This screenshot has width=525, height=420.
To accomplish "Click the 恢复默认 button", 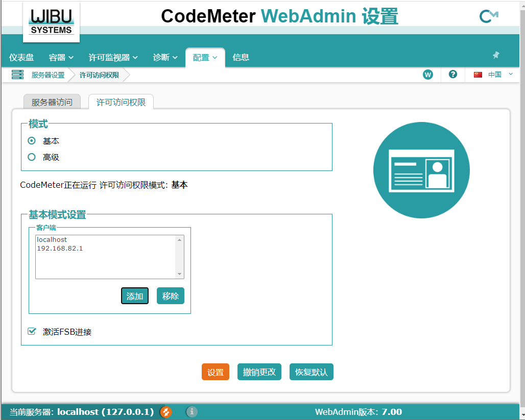I will pos(312,372).
